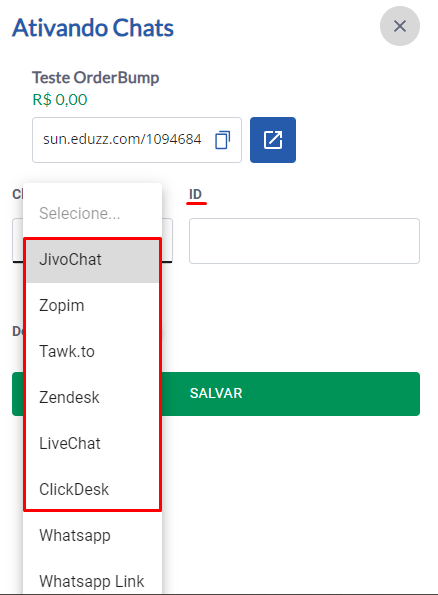Focus the ID input field
This screenshot has width=438, height=595.
coord(304,241)
